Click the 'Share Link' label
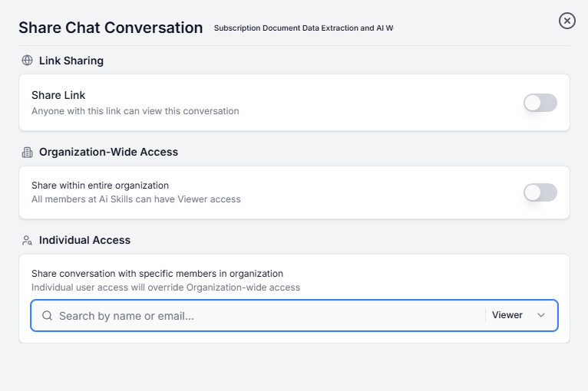This screenshot has height=391, width=588. click(58, 95)
